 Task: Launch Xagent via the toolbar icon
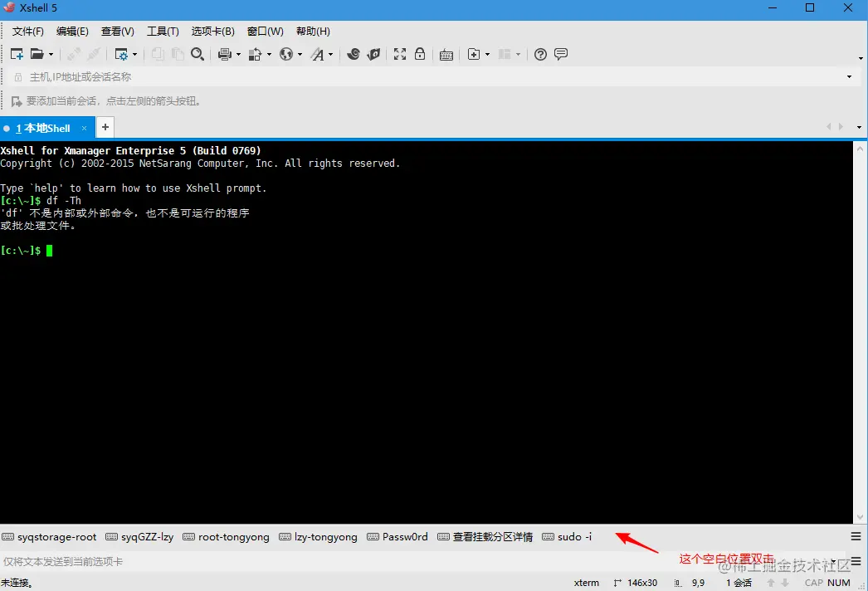click(x=374, y=54)
